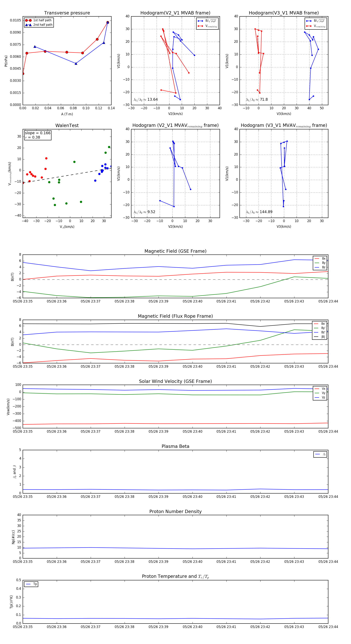The image size is (351, 644).
Task: Select the 'Bz' legend entry in GSE field plot
Action: [320, 268]
